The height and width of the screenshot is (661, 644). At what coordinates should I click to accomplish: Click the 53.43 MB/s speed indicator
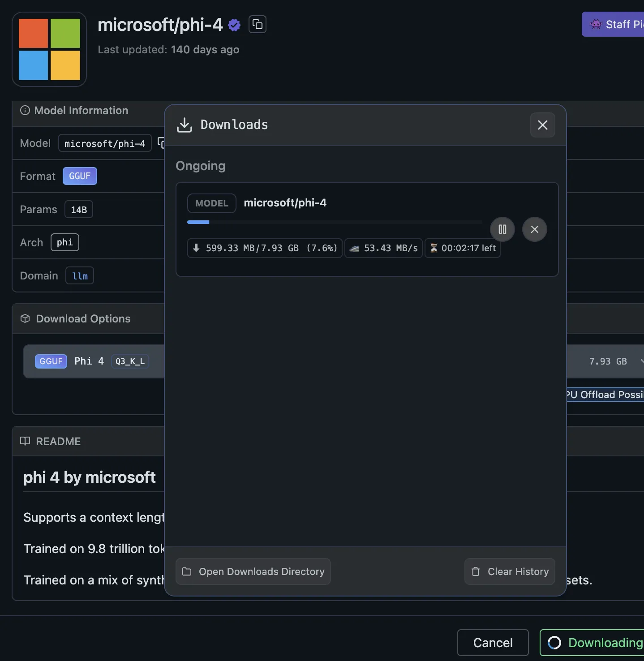[384, 248]
